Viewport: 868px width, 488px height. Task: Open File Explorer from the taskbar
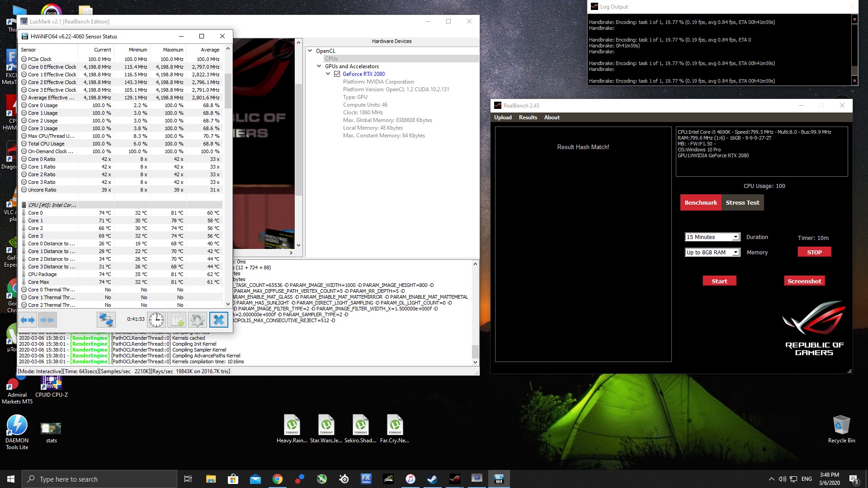(211, 479)
